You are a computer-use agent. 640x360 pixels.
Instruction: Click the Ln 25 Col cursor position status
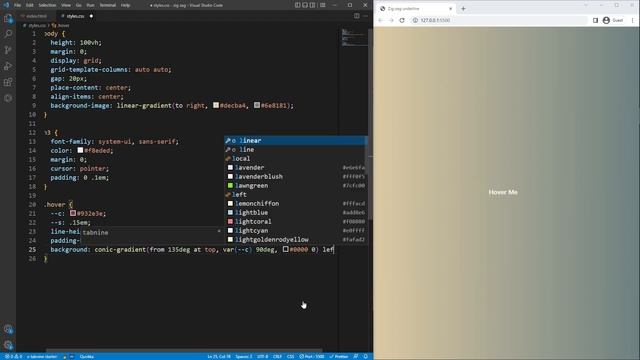point(219,356)
